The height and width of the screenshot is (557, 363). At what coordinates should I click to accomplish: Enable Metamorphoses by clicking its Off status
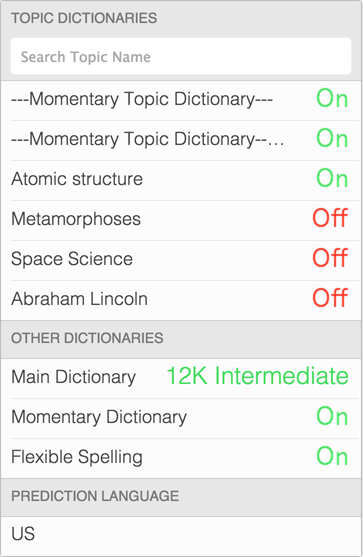click(330, 218)
